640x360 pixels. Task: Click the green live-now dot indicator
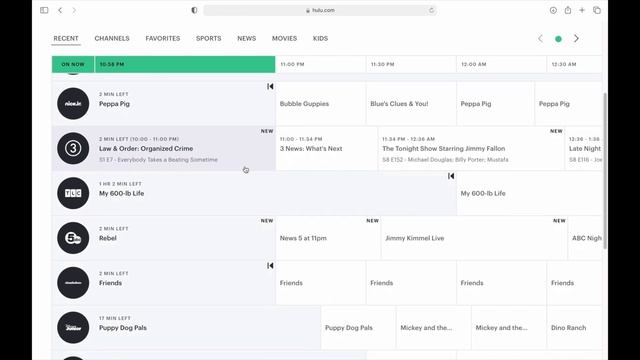pos(558,39)
